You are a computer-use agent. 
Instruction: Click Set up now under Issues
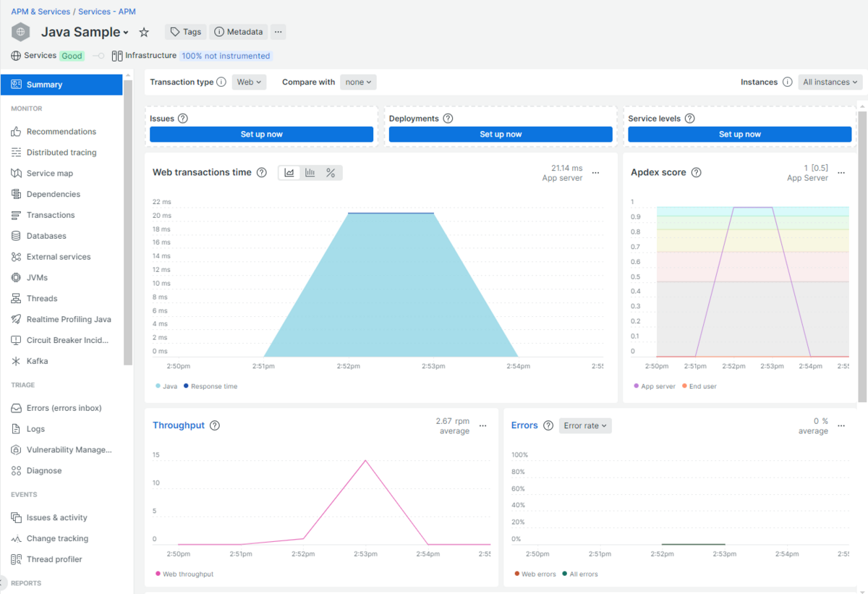pyautogui.click(x=262, y=135)
